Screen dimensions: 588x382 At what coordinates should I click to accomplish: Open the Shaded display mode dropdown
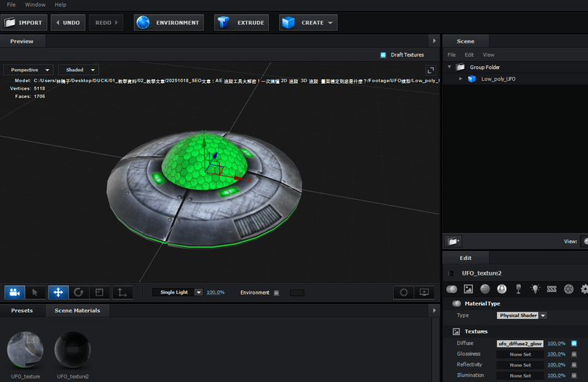(78, 70)
